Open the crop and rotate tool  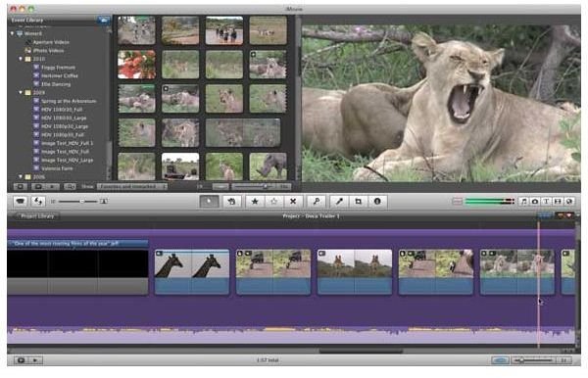coord(358,202)
